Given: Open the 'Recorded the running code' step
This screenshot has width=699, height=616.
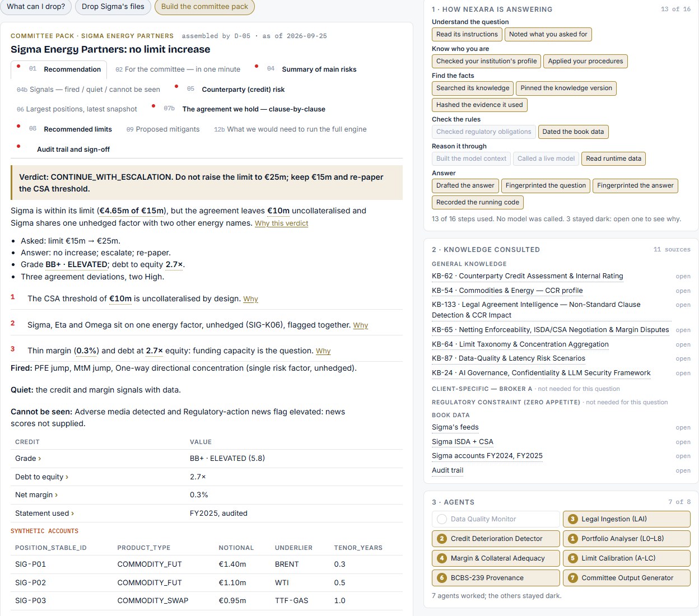Looking at the screenshot, I should 478,202.
